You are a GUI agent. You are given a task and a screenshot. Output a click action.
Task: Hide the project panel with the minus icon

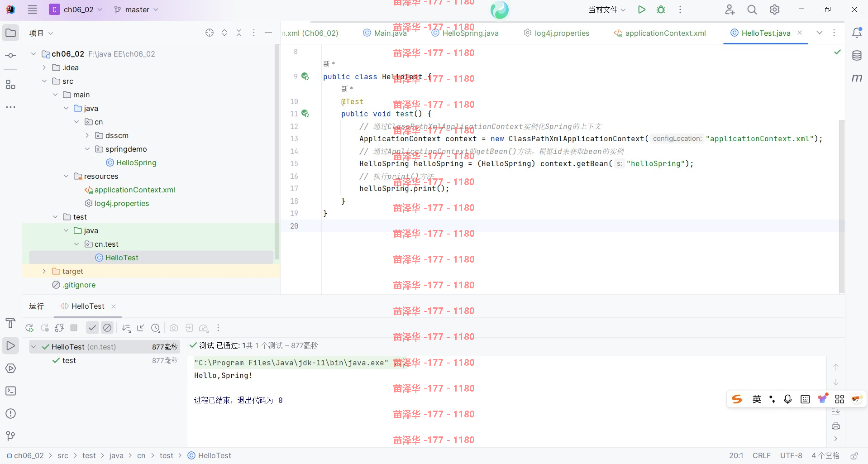pos(268,33)
